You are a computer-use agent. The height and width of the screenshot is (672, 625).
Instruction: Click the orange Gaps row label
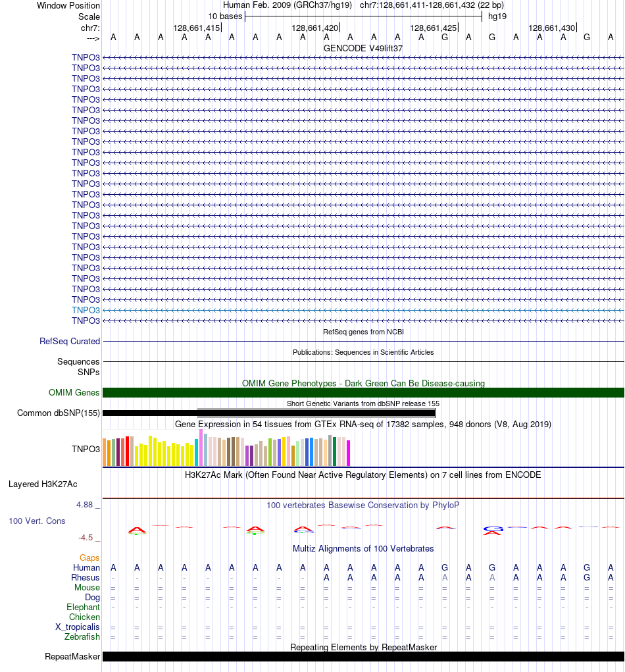(89, 558)
